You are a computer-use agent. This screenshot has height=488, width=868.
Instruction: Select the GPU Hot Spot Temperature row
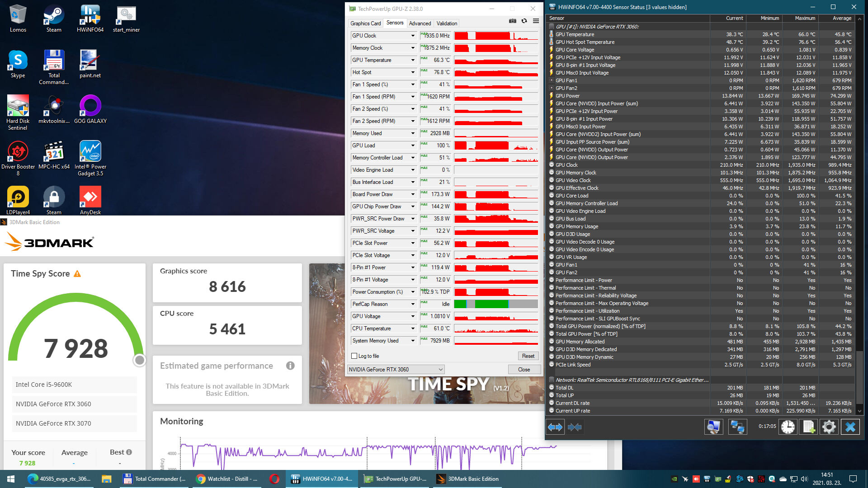700,42
